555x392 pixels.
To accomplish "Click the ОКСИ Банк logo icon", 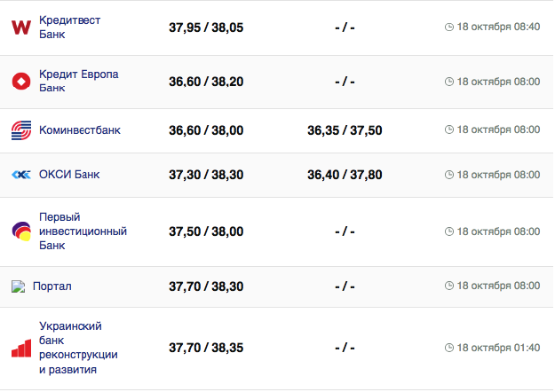I will coord(21,175).
